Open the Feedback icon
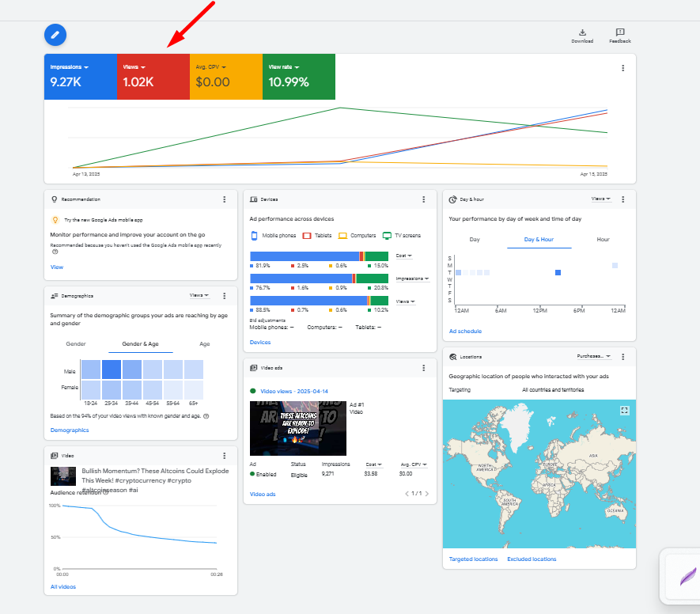Viewport: 700px width, 614px height. pos(620,33)
